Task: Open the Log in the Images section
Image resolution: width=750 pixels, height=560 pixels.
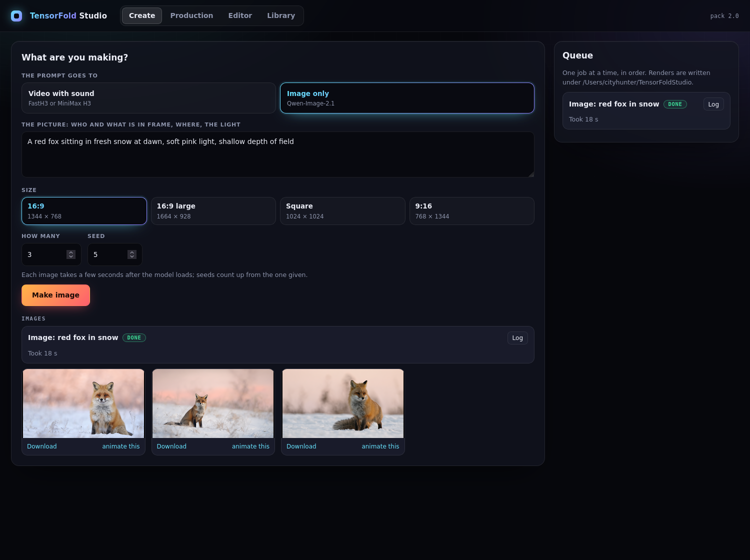Action: click(x=517, y=337)
